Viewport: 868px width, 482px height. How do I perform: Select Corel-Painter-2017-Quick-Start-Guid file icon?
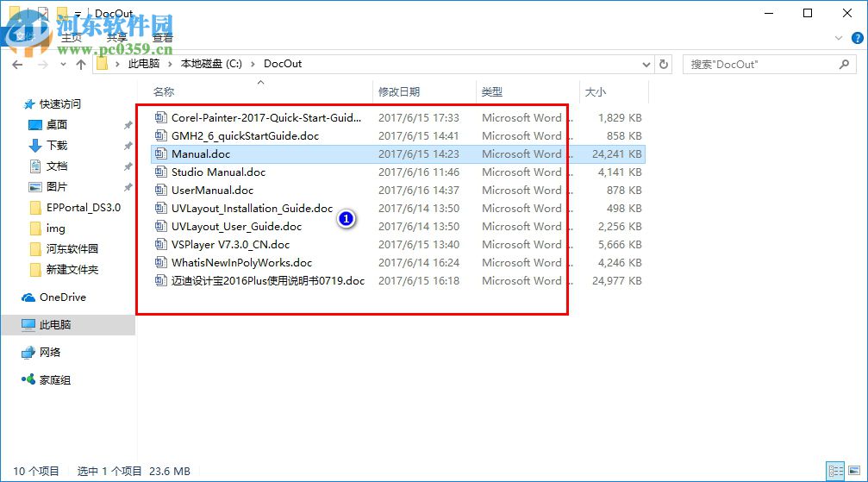(x=160, y=117)
